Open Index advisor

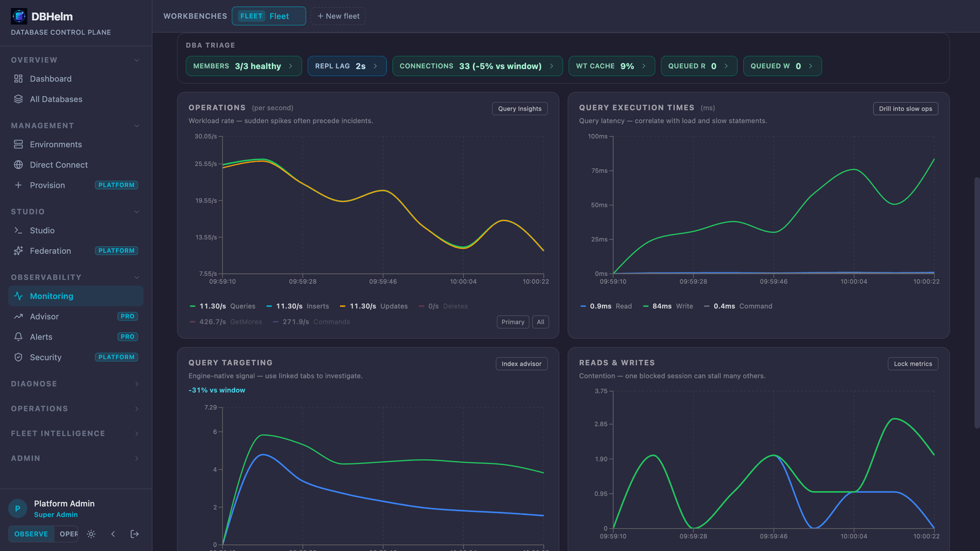click(522, 364)
